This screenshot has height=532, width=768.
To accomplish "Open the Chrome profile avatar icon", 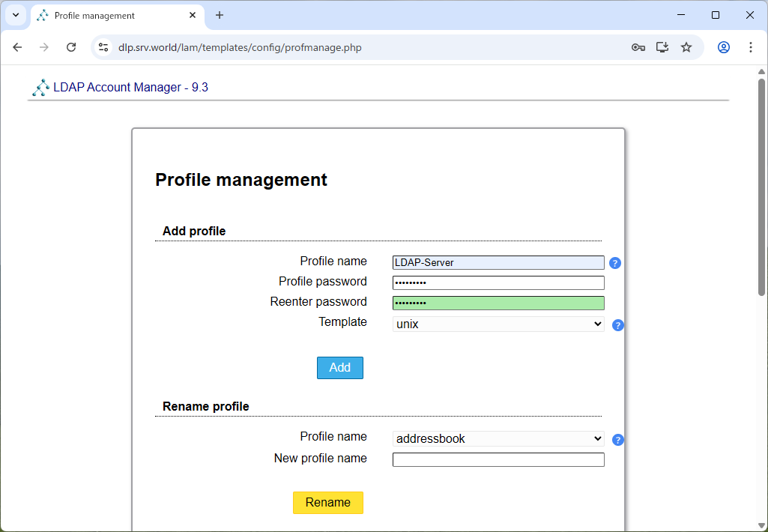I will pos(724,47).
